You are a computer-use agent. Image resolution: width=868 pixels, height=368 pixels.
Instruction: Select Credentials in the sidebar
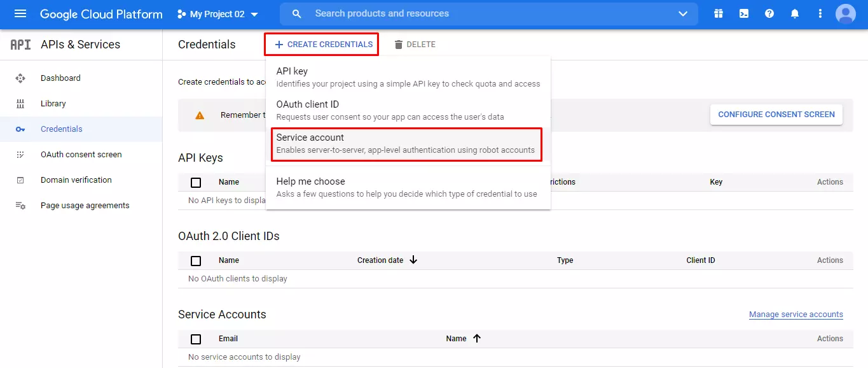coord(81,129)
